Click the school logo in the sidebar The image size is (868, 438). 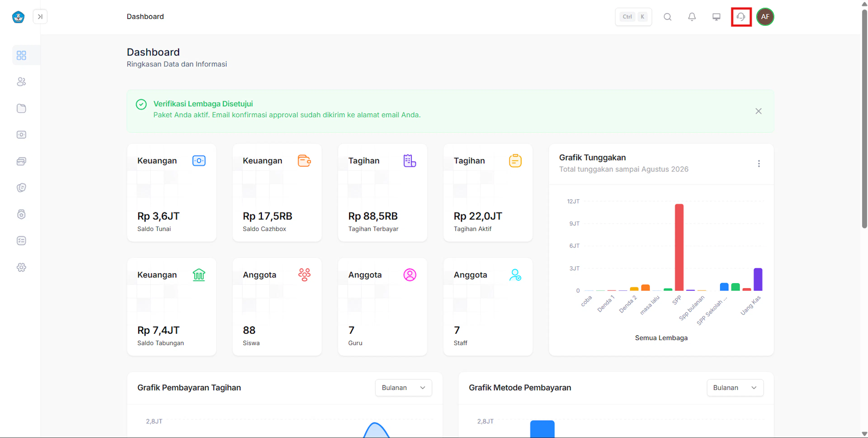[18, 17]
